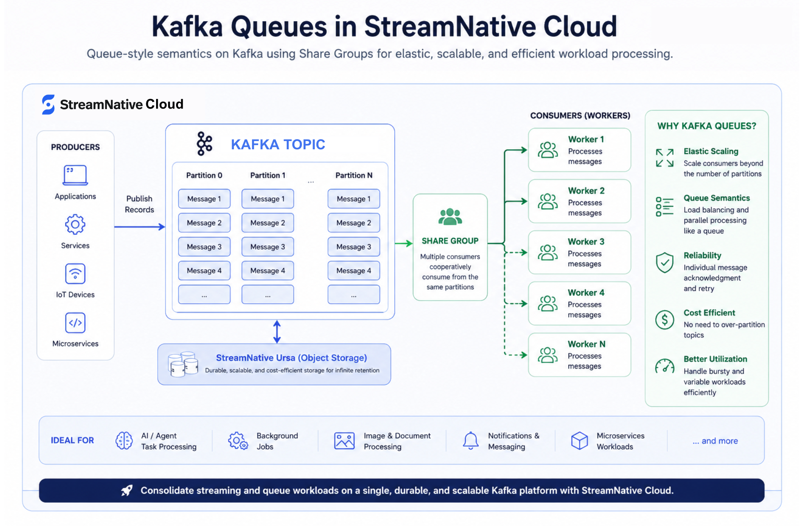
Task: Click the Consolidate streaming bottom banner
Action: (x=402, y=490)
